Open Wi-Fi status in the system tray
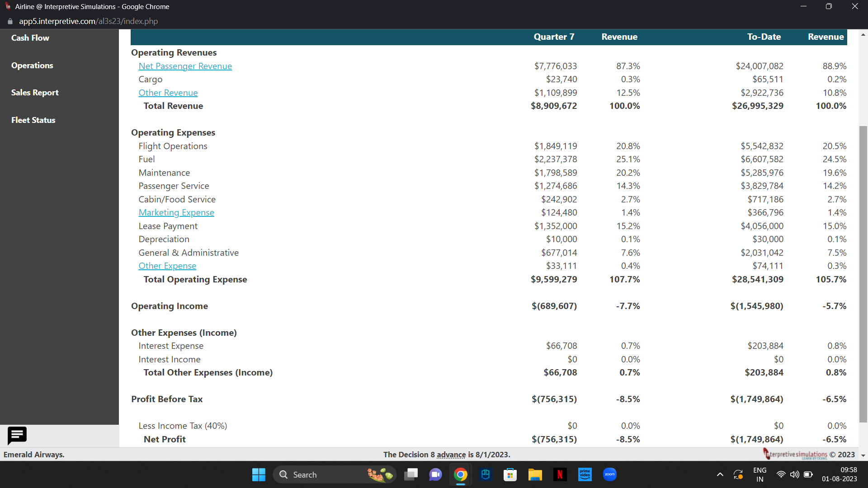 (781, 474)
